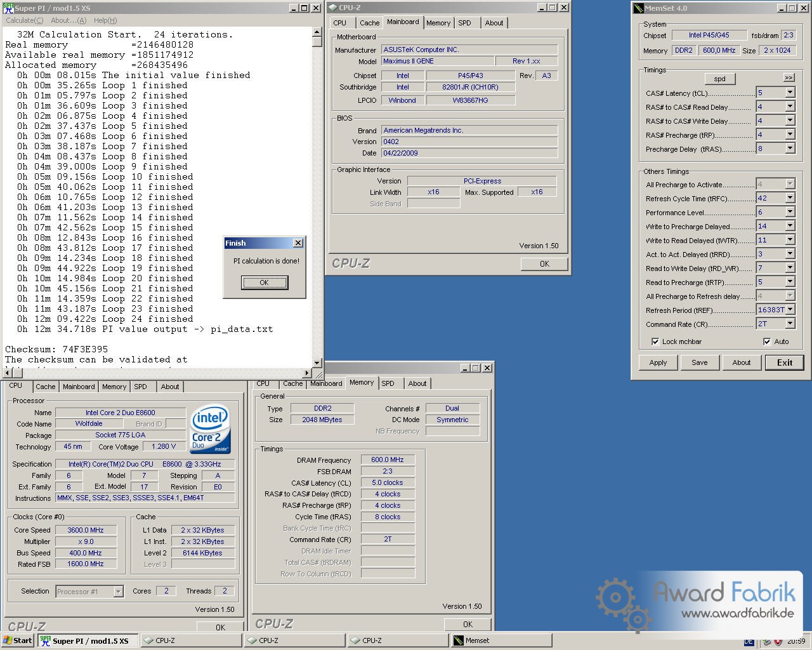Select CPU tab in Mainboard CPU-Z window

340,23
